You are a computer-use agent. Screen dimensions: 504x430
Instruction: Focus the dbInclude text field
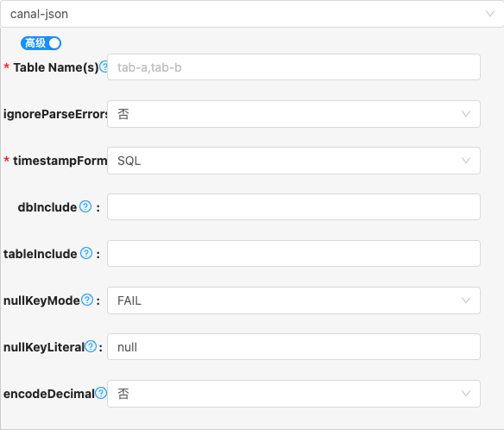point(293,207)
